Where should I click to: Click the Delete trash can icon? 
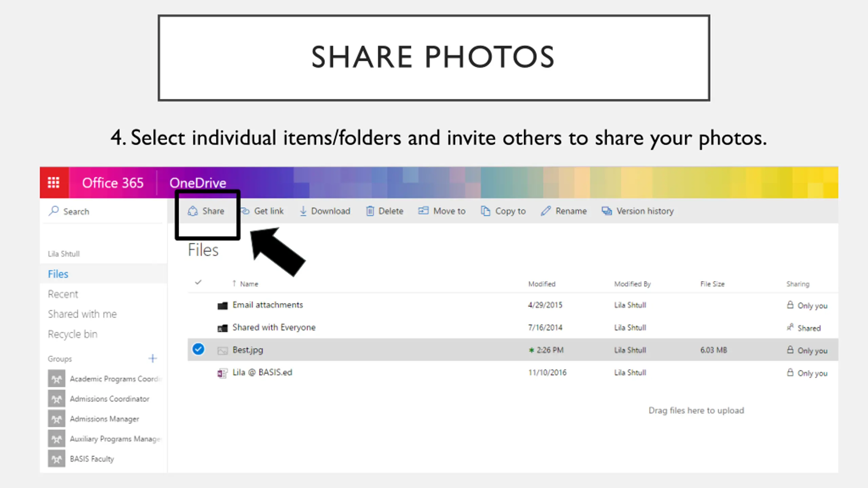coord(370,211)
